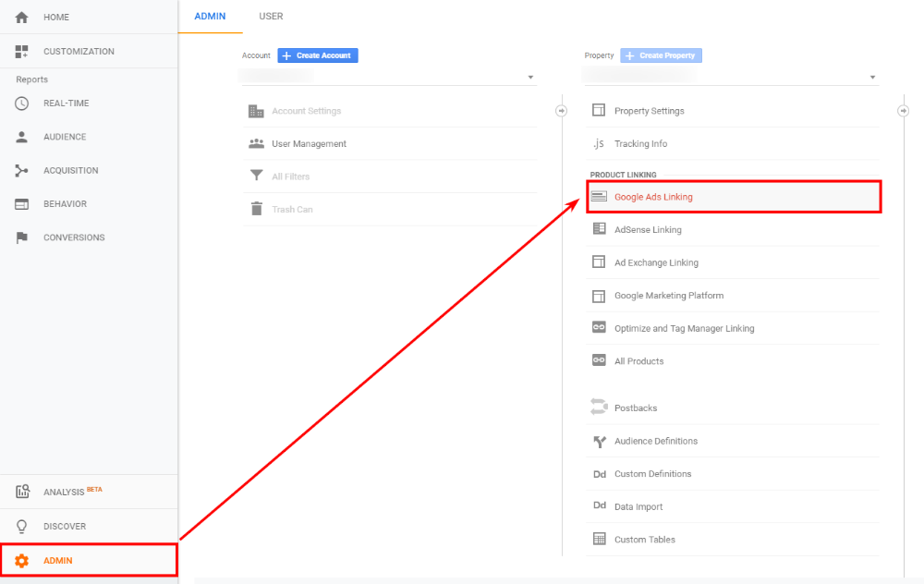Expand the Account selection dropdown

click(530, 78)
